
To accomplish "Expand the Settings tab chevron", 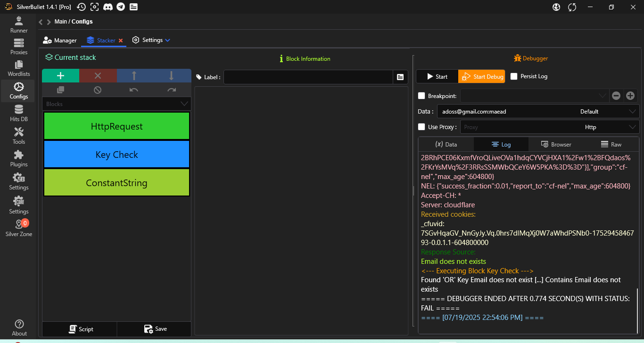I will tap(167, 41).
